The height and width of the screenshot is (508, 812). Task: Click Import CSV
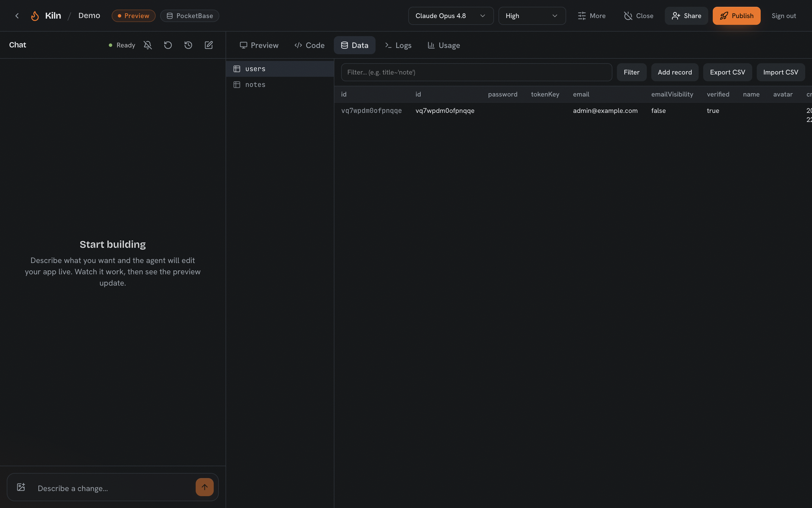[780, 72]
